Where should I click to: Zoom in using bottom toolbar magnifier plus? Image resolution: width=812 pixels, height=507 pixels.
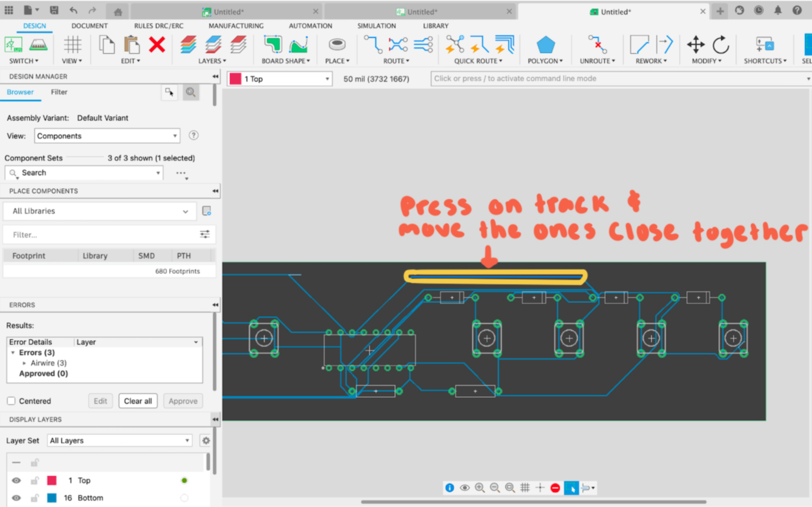point(479,488)
